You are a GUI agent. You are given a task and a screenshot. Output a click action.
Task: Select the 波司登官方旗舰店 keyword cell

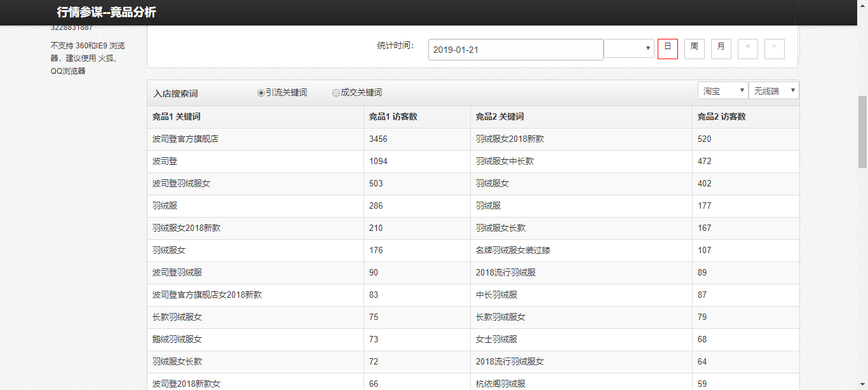pyautogui.click(x=186, y=139)
